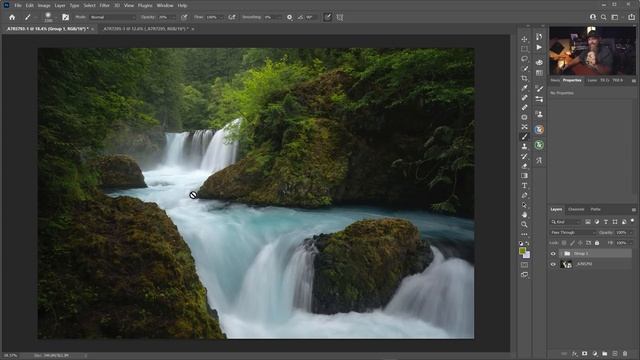Select the Crop tool

524,78
